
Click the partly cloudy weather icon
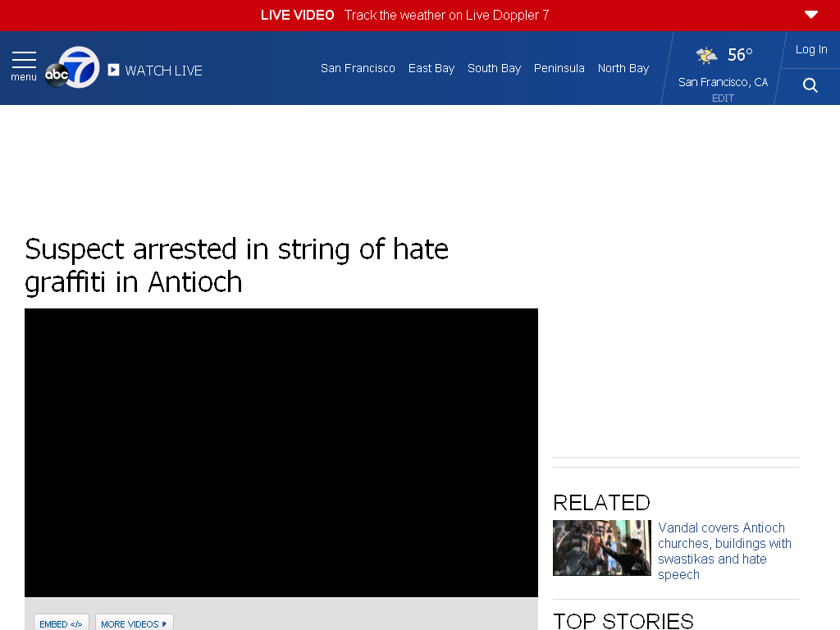click(x=706, y=55)
